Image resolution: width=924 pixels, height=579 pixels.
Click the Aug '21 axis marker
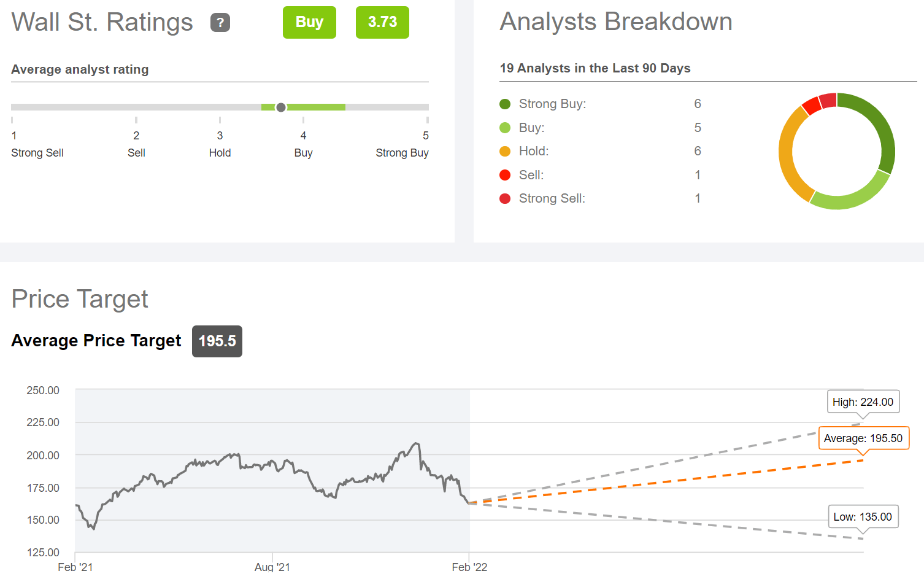272,567
